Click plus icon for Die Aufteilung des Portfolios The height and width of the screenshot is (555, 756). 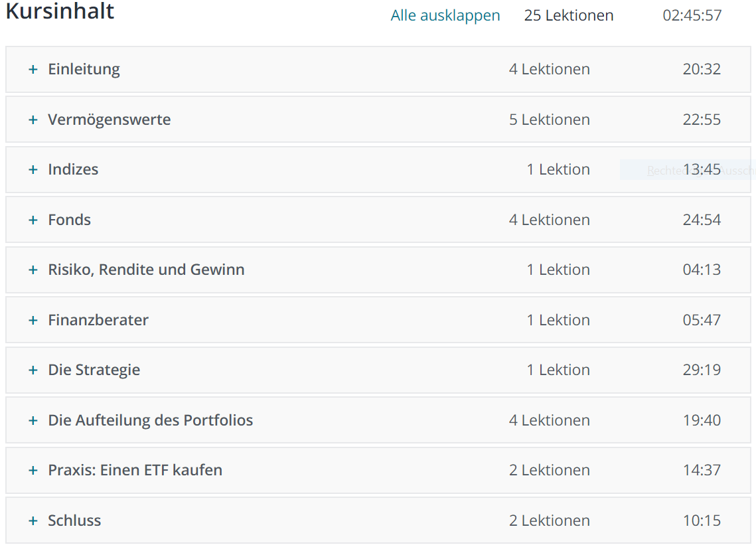click(33, 420)
